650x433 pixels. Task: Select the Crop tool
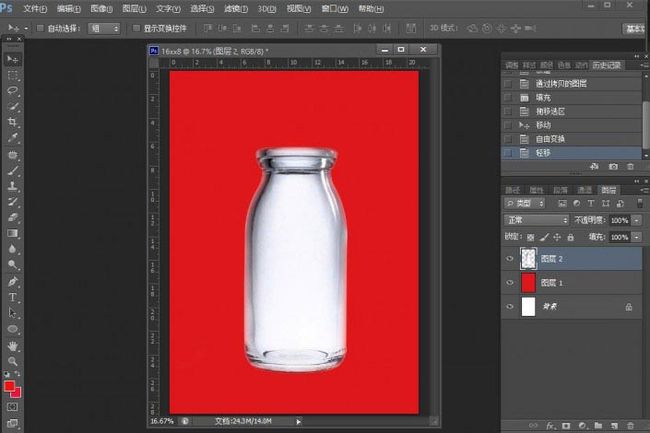[x=12, y=122]
